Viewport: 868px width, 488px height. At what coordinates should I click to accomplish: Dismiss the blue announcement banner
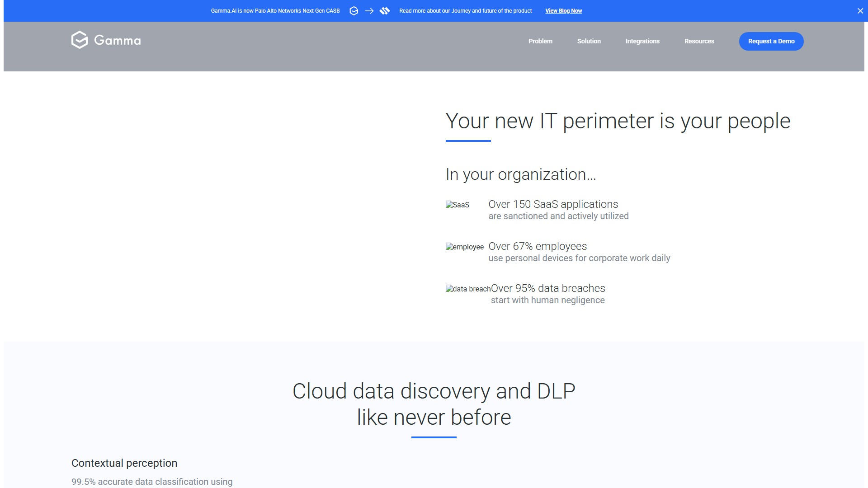(860, 11)
